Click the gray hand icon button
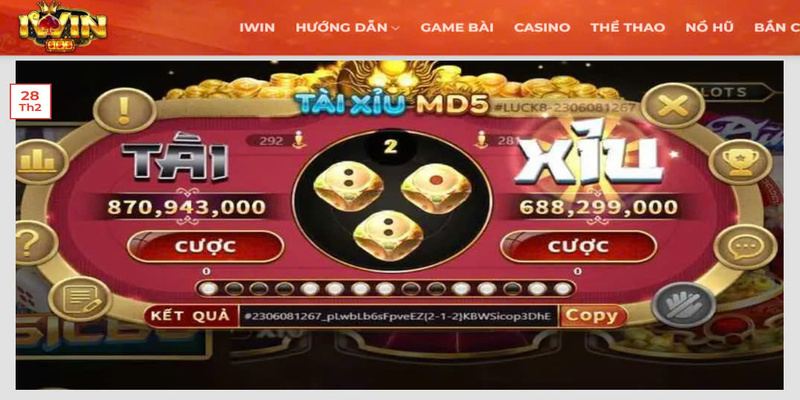Viewport: 800px width, 400px height. coord(684,304)
